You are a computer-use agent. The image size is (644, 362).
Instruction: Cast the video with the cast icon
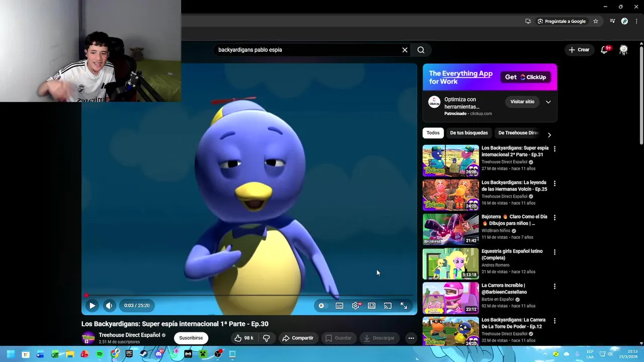(x=388, y=305)
